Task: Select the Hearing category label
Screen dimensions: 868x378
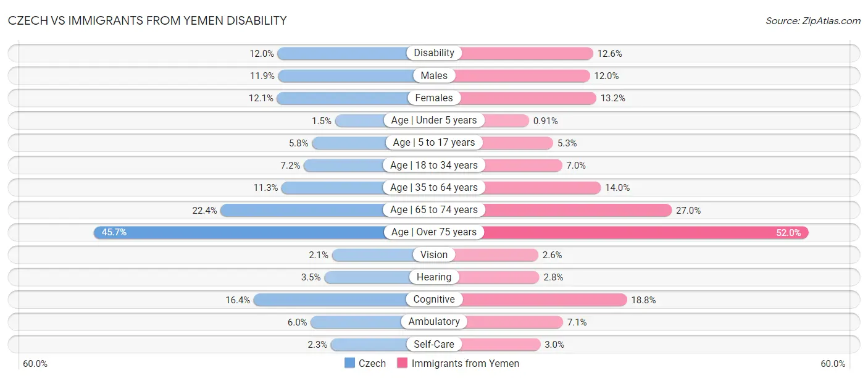Action: pyautogui.click(x=434, y=277)
